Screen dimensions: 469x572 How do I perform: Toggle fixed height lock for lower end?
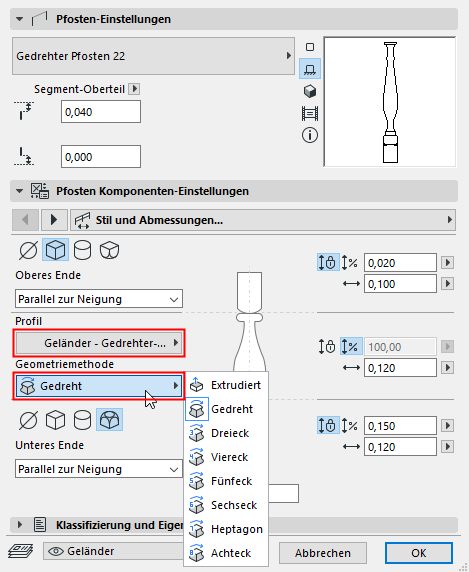(327, 425)
